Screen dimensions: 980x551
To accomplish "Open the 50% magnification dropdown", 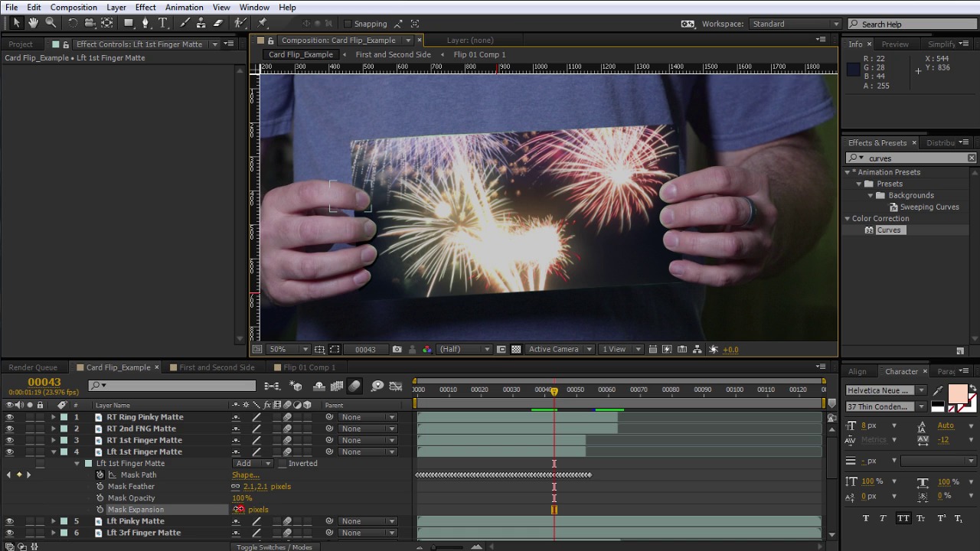I will [x=288, y=350].
